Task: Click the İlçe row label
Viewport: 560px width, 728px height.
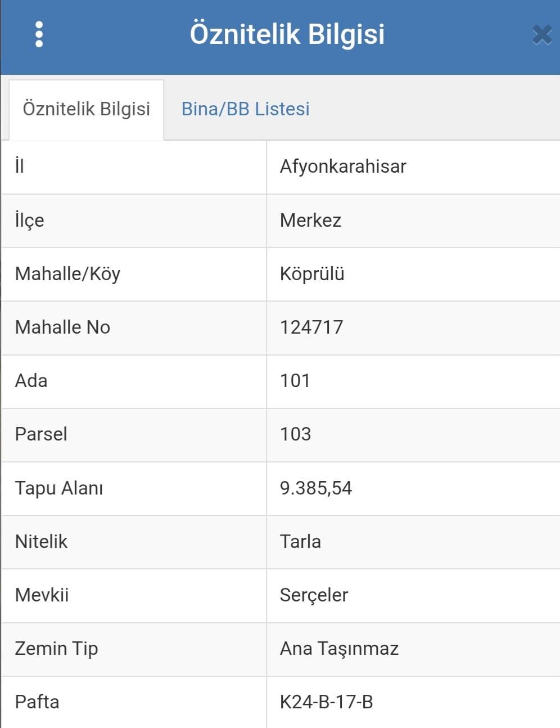Action: 29,220
